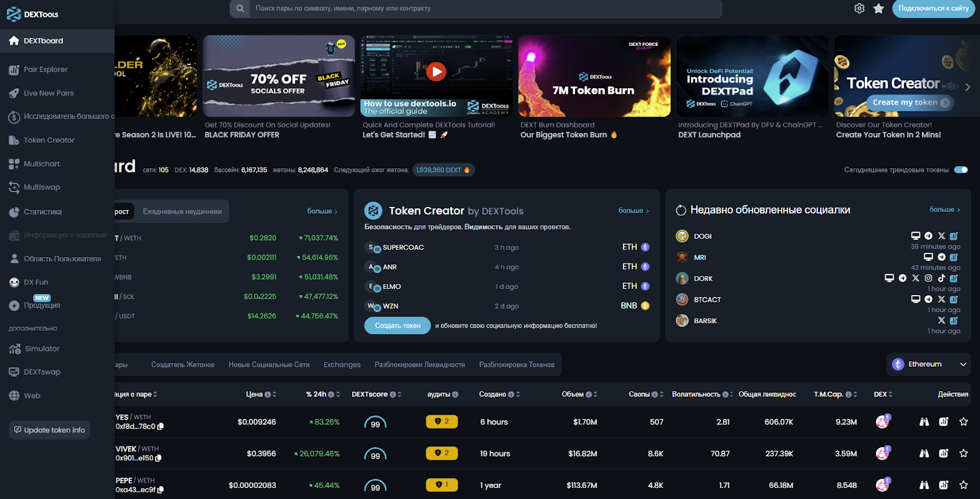The image size is (980, 499).
Task: Copy the PEPE contract address 0xa43...ec9f
Action: point(160,490)
